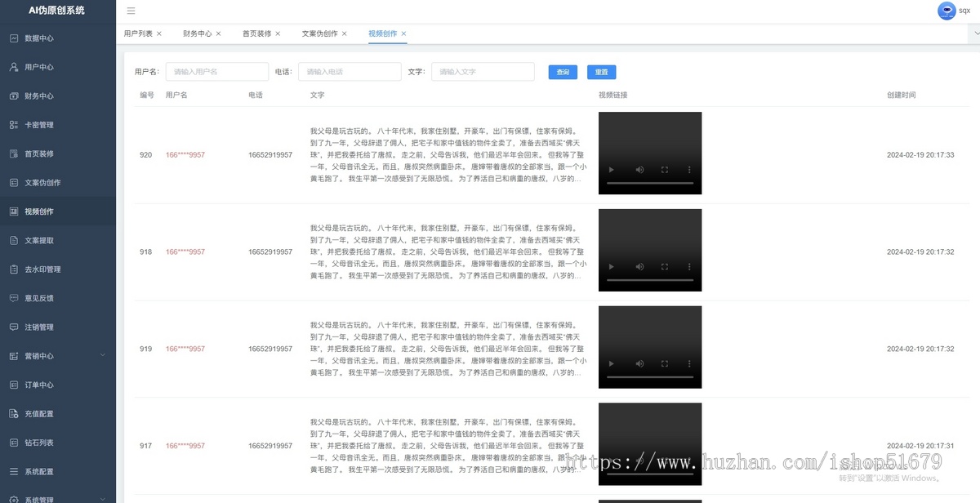Click the 钻石列表 sidebar icon
Image resolution: width=980 pixels, height=503 pixels.
14,443
